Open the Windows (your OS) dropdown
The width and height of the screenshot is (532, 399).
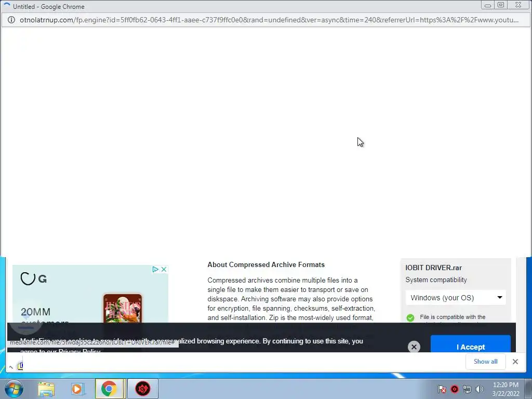(x=456, y=298)
